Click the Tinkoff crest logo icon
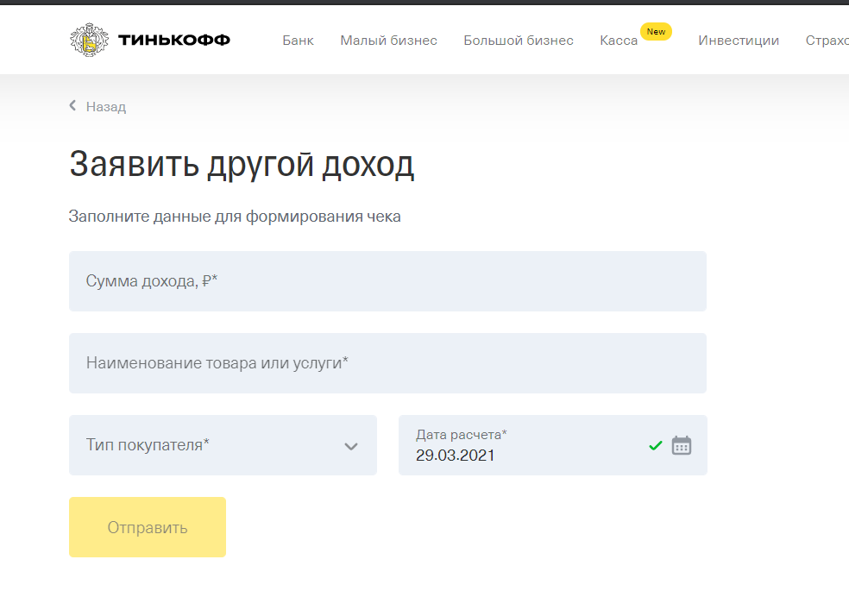The image size is (849, 616). 90,40
